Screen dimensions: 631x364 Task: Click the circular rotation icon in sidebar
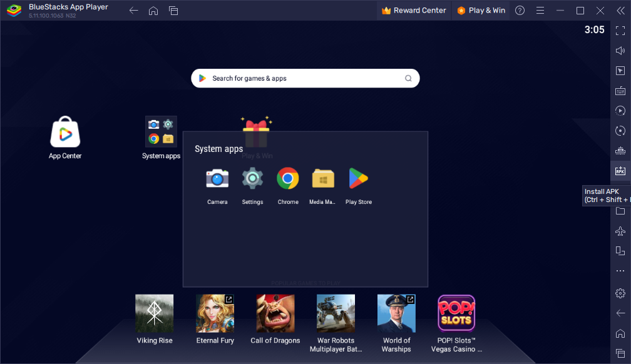620,131
